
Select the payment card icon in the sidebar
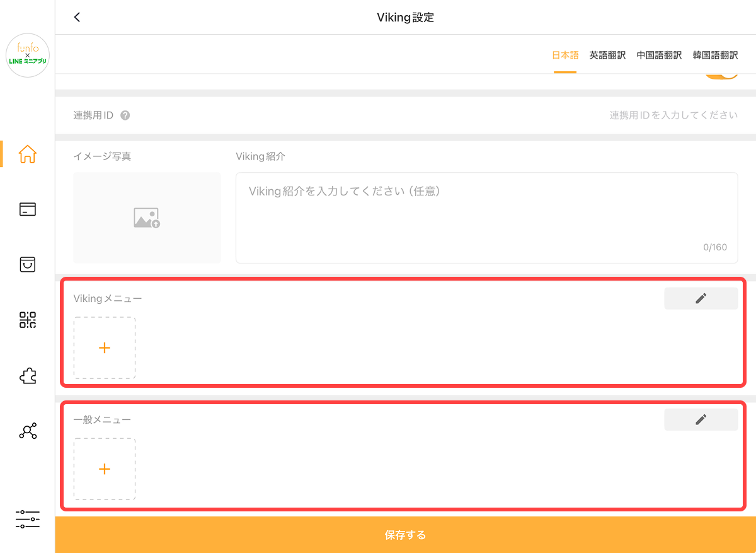tap(27, 209)
